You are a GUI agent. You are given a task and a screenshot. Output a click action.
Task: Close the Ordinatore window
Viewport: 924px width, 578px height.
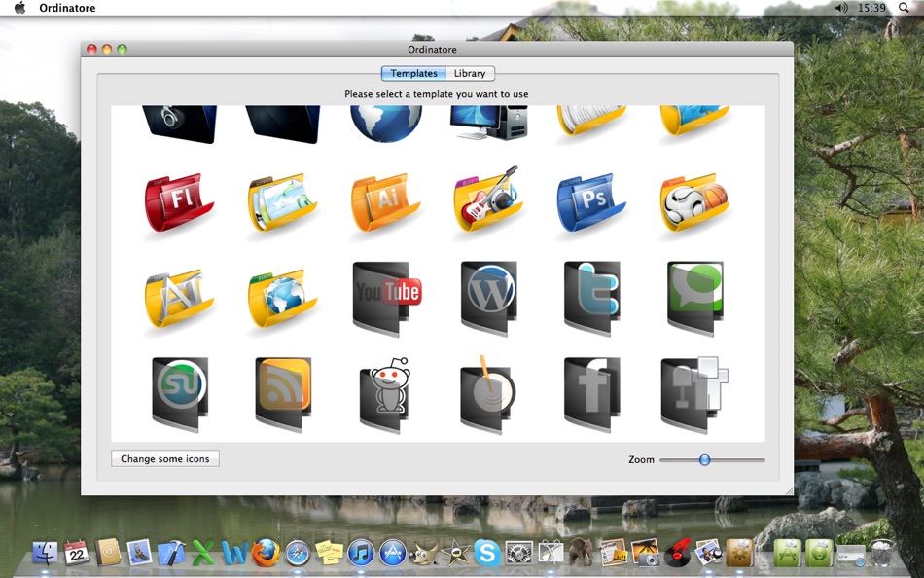(92, 49)
